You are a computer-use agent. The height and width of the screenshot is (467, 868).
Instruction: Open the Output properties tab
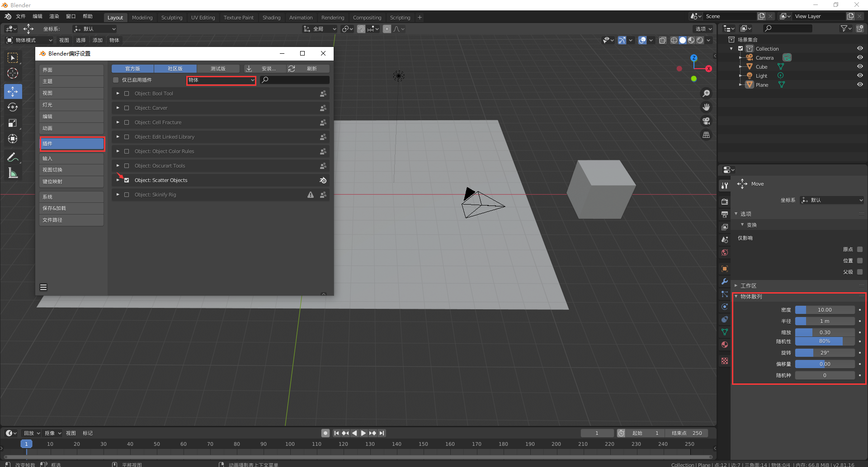coord(725,214)
